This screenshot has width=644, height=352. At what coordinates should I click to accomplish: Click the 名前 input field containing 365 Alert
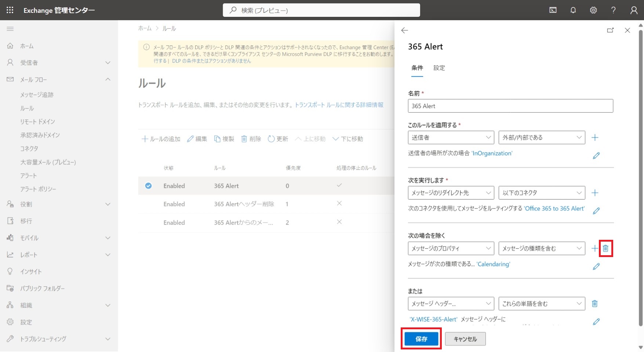[510, 106]
